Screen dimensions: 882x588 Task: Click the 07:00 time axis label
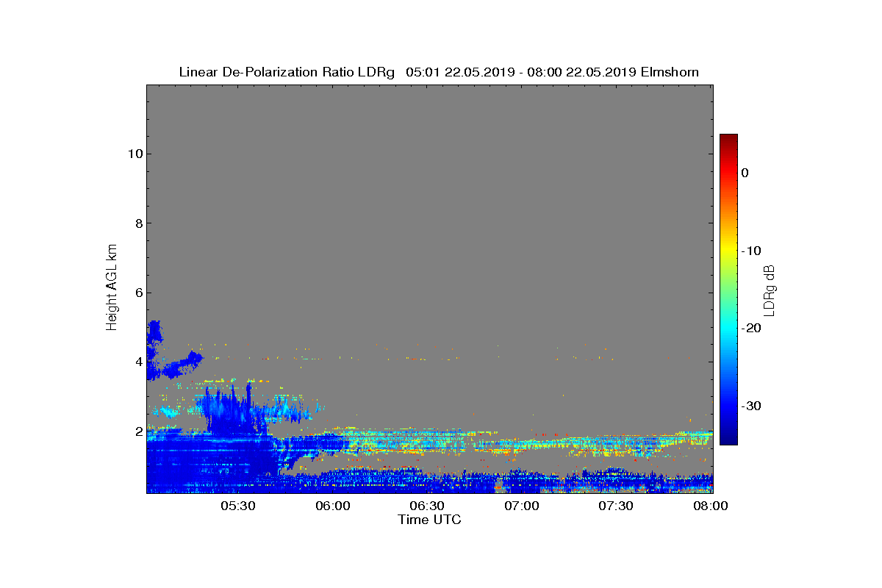522,506
